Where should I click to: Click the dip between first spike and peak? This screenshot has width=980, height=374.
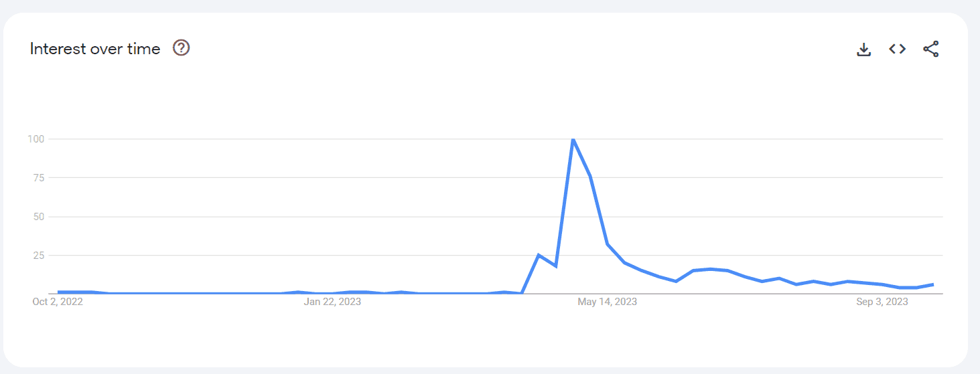pos(556,266)
